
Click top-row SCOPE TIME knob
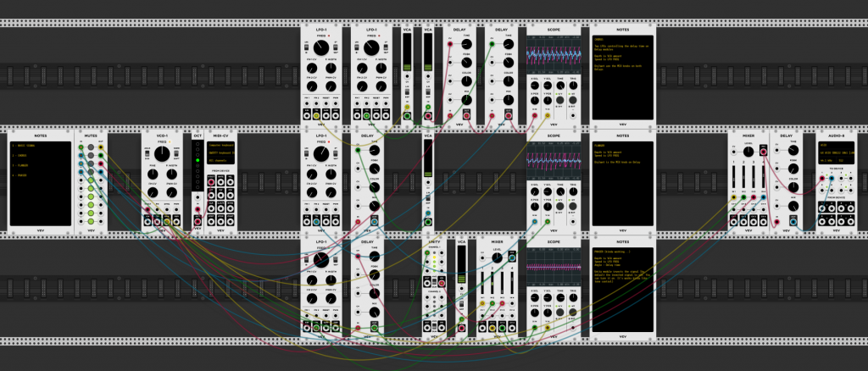coord(560,86)
